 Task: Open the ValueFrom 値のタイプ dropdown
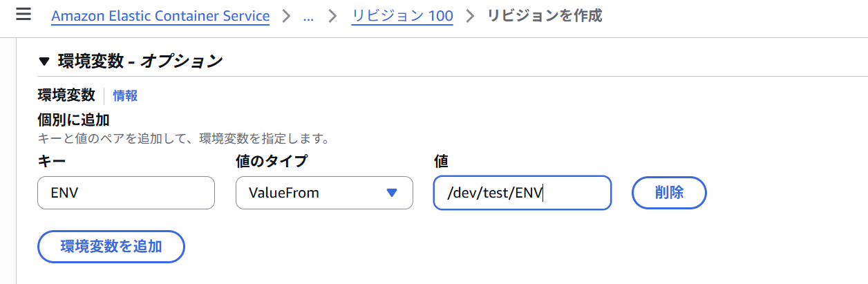coord(324,193)
